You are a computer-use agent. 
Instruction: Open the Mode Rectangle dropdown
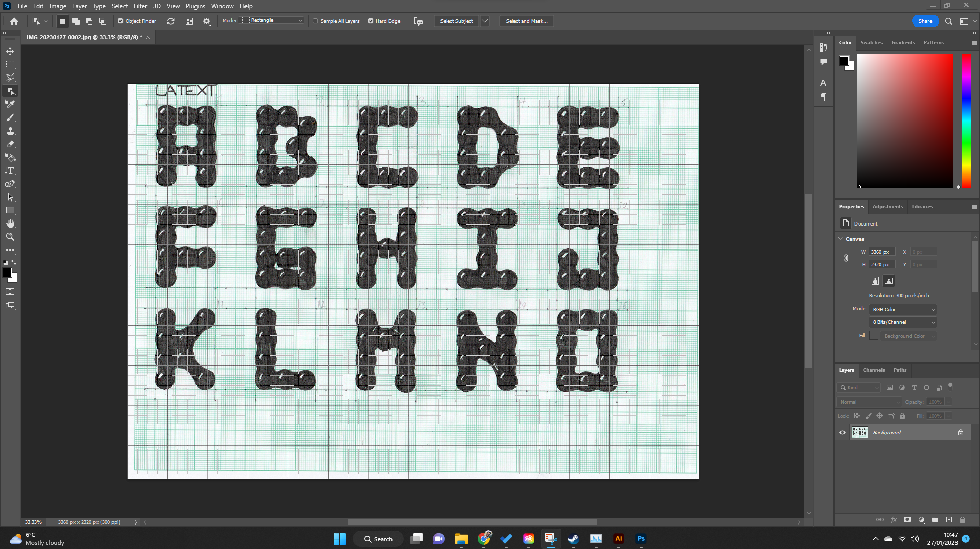pyautogui.click(x=273, y=20)
